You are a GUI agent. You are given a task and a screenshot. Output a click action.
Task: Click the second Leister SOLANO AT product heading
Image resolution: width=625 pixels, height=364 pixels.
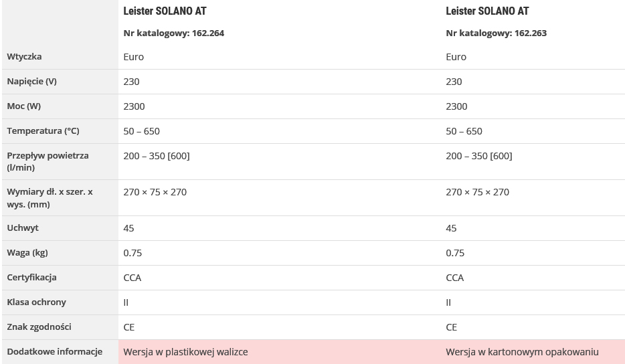pos(487,11)
